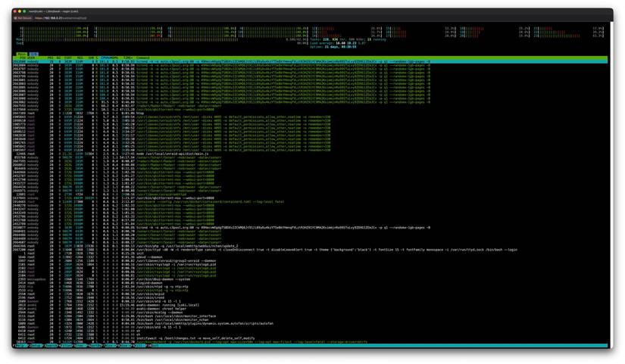The width and height of the screenshot is (625, 364).
Task: Select the php nchan/update_2 process row
Action: tap(309, 246)
